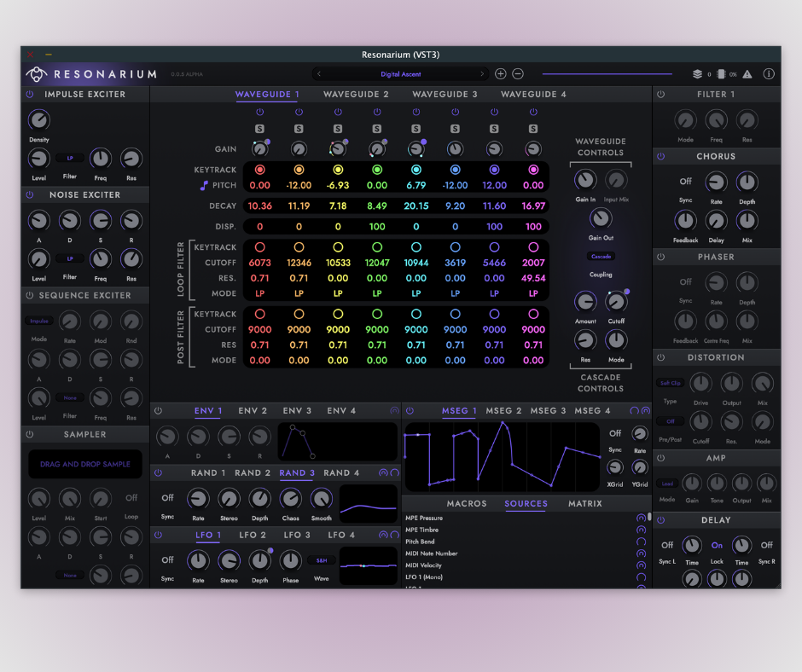This screenshot has width=802, height=672.
Task: Click the modulation source icon for MPE Pressure
Action: pos(641,518)
